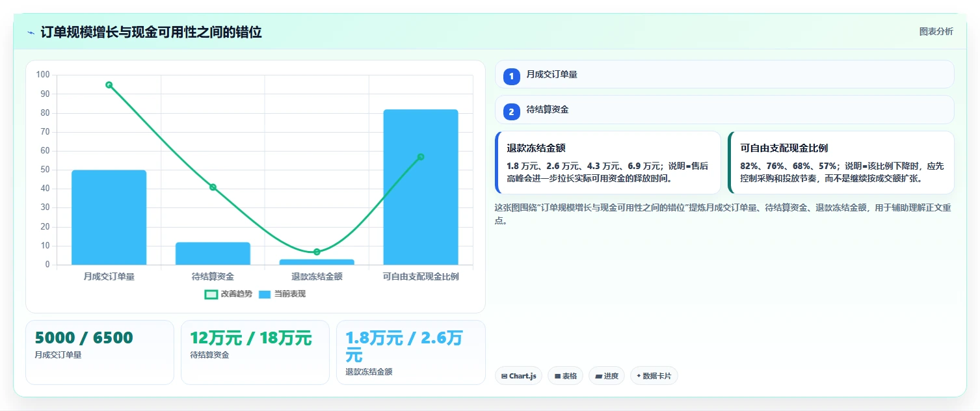Select the 数据卡片 tag chip
This screenshot has height=411, width=980.
click(x=654, y=376)
